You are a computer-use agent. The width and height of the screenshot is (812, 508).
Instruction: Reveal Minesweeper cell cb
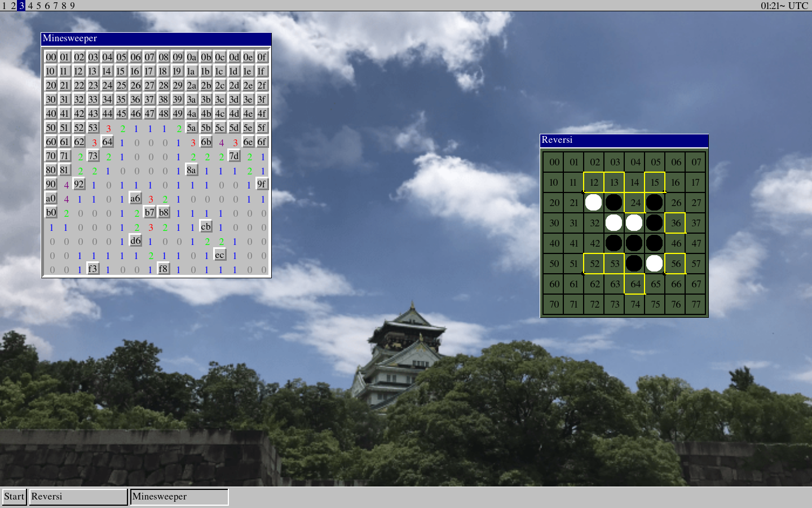point(206,226)
